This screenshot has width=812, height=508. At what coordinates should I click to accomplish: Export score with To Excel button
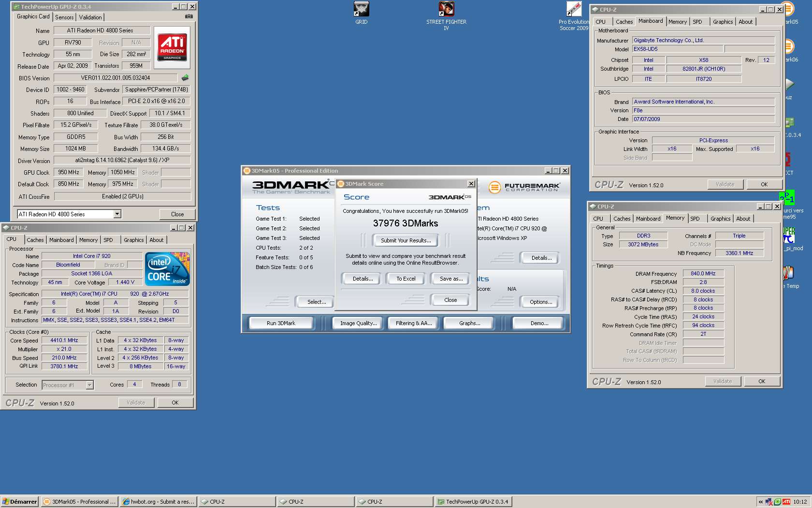point(406,279)
